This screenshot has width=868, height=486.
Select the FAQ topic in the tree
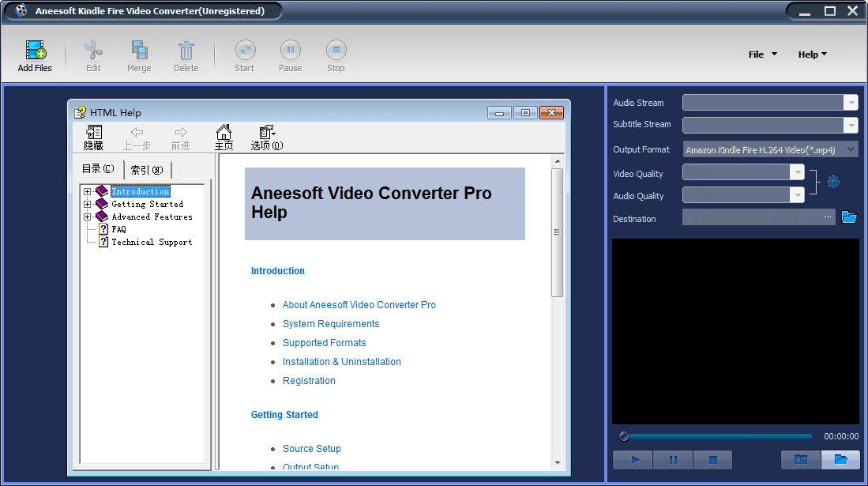pyautogui.click(x=118, y=229)
